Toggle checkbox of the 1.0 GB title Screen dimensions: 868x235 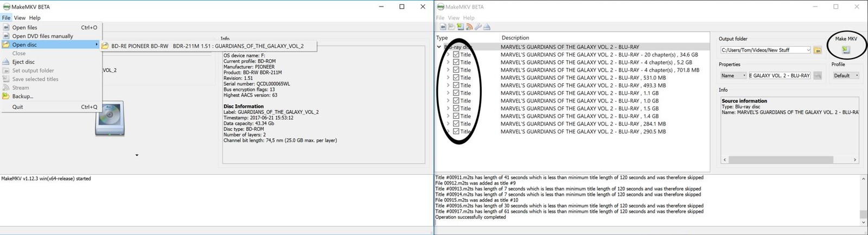[x=456, y=100]
